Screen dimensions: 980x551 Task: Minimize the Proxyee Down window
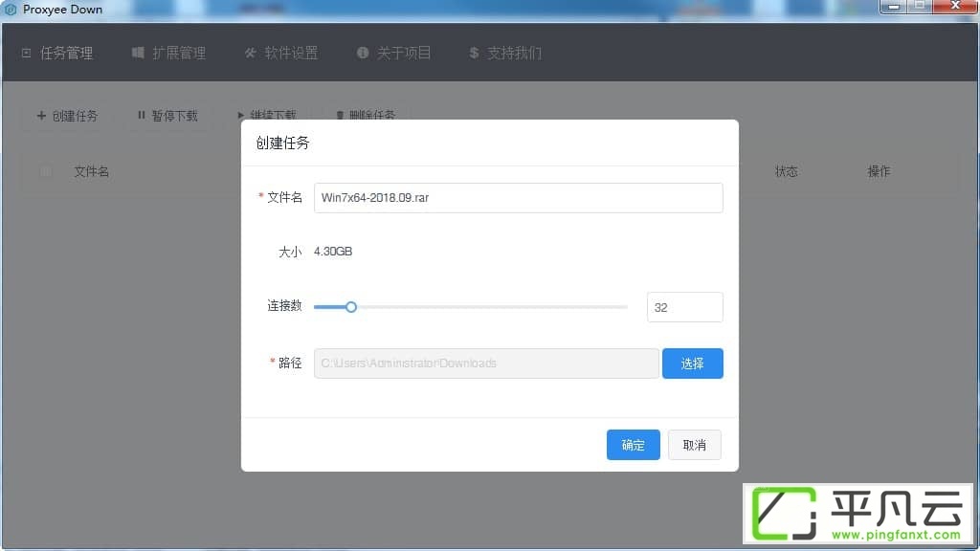point(893,7)
